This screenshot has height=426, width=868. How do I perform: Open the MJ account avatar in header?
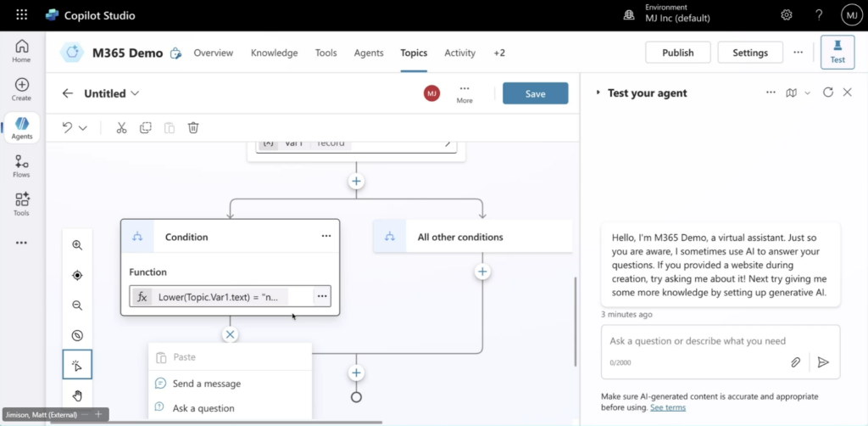(x=851, y=15)
